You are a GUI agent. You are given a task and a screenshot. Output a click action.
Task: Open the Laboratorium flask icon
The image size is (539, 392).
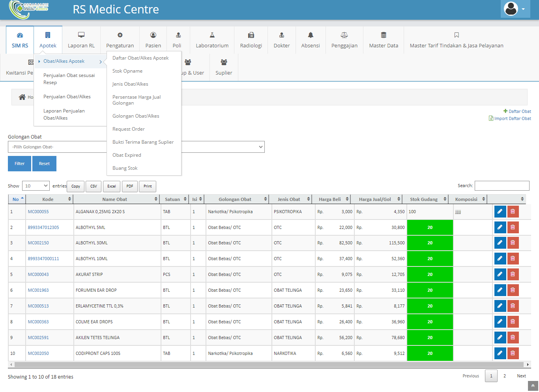pyautogui.click(x=212, y=35)
